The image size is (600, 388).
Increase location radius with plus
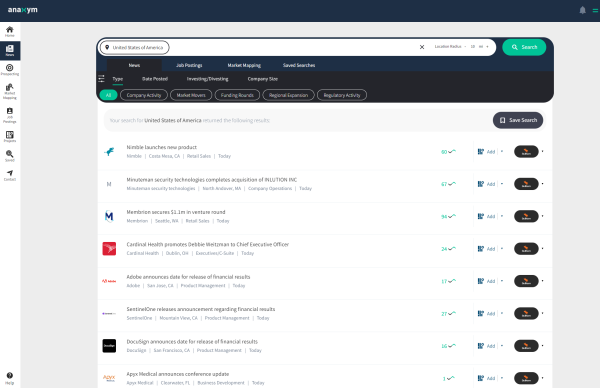[487, 47]
